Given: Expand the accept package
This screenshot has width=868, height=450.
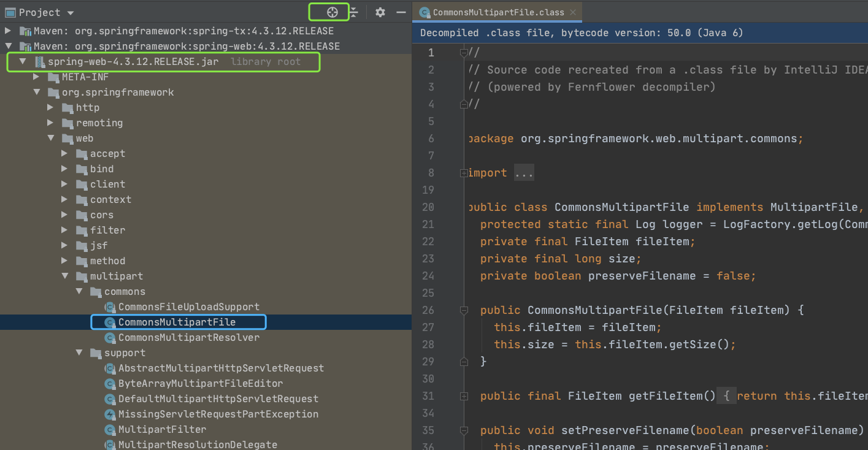Looking at the screenshot, I should click(65, 153).
